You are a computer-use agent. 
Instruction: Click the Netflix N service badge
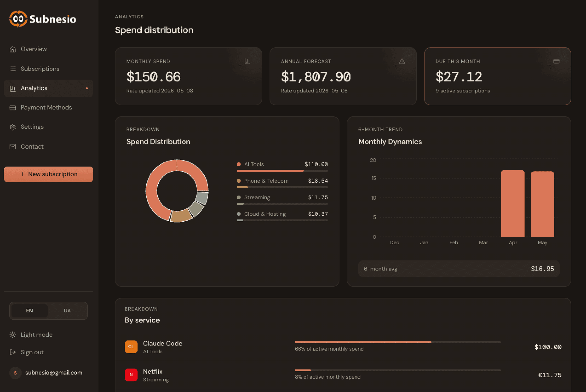131,375
